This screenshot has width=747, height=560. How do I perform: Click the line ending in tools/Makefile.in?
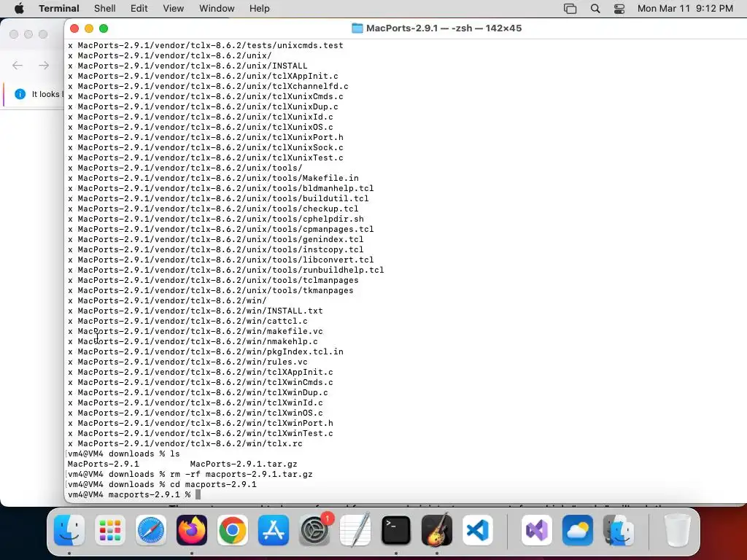213,178
